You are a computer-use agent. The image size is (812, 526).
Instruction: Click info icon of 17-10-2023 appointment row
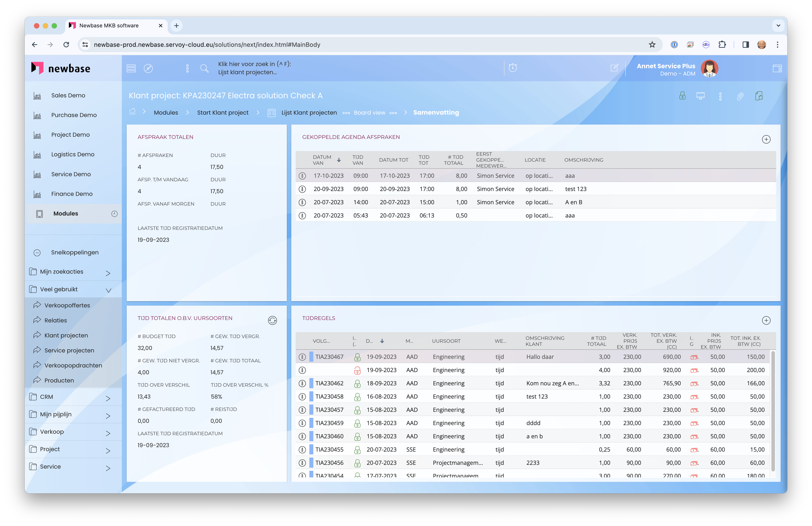302,176
